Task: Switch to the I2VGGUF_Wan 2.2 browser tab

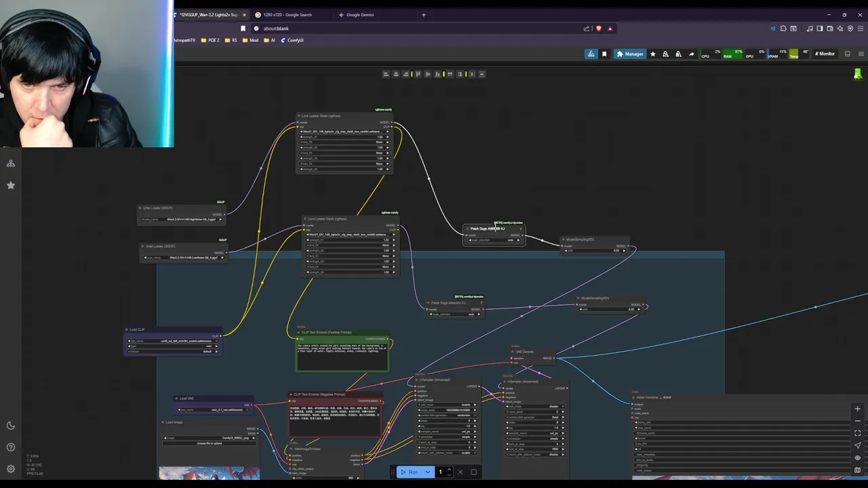Action: [x=209, y=15]
